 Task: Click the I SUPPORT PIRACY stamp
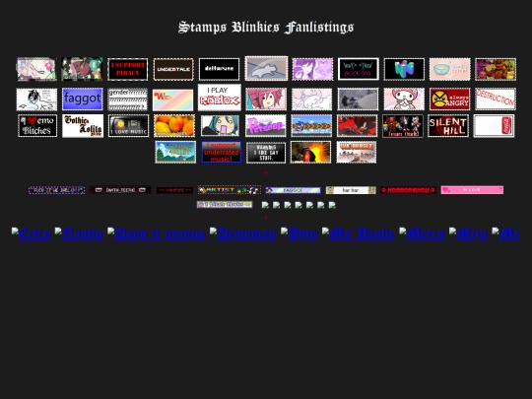tap(127, 69)
